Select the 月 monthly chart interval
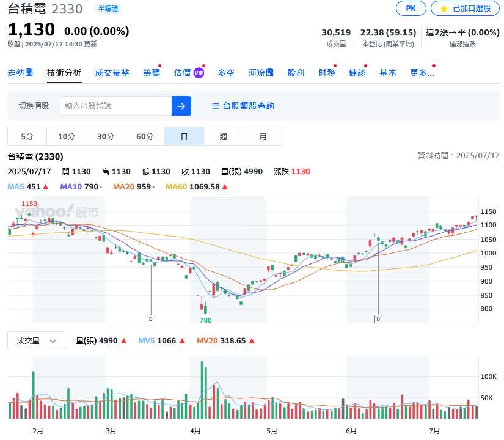 point(263,136)
